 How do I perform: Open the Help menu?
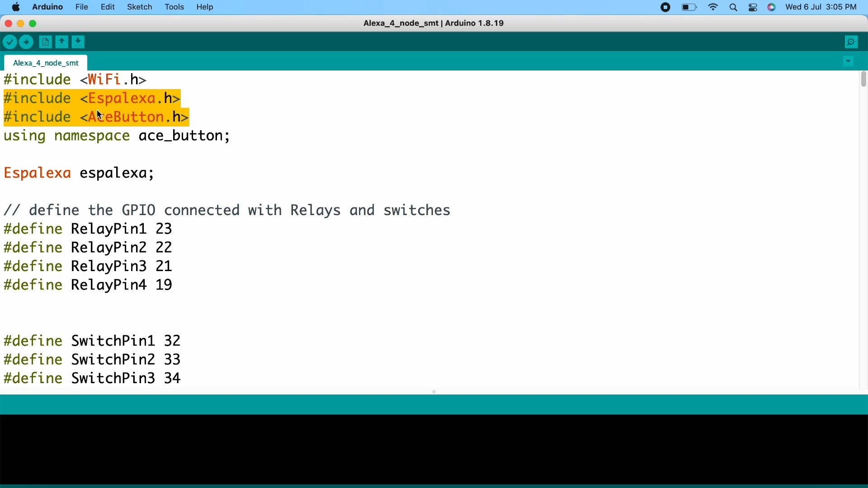pyautogui.click(x=206, y=7)
